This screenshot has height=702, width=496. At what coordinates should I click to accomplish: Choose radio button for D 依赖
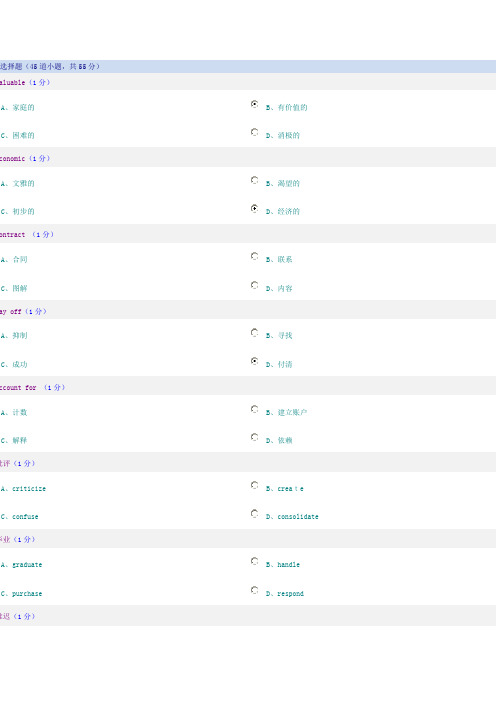click(254, 437)
